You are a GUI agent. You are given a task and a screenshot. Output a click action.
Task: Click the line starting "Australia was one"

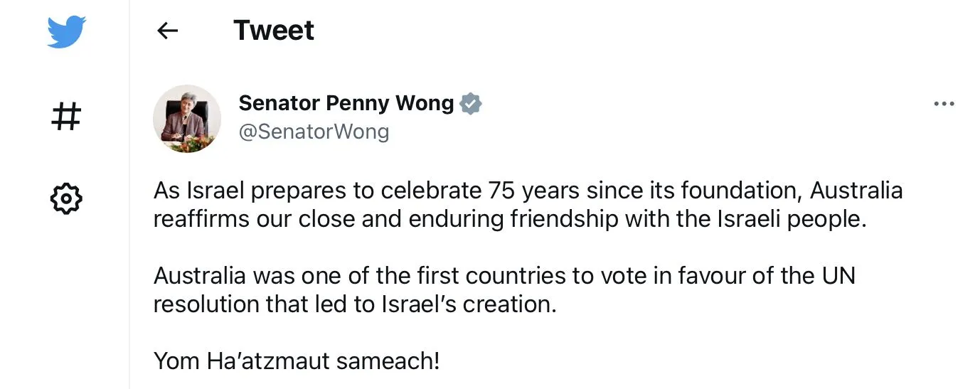click(x=504, y=275)
